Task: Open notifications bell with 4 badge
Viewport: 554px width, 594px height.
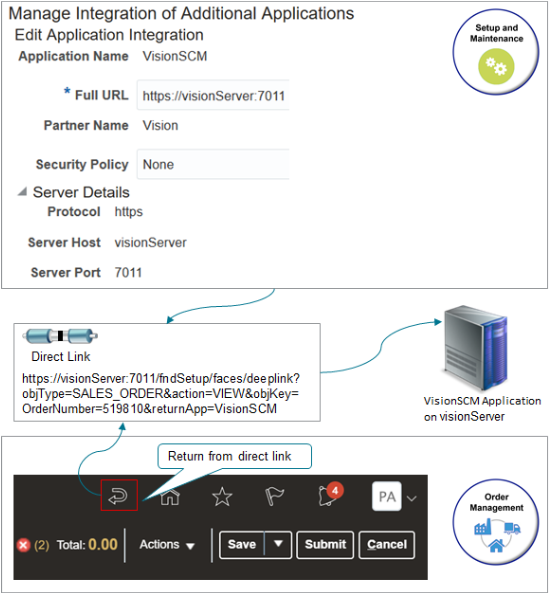Action: 329,494
